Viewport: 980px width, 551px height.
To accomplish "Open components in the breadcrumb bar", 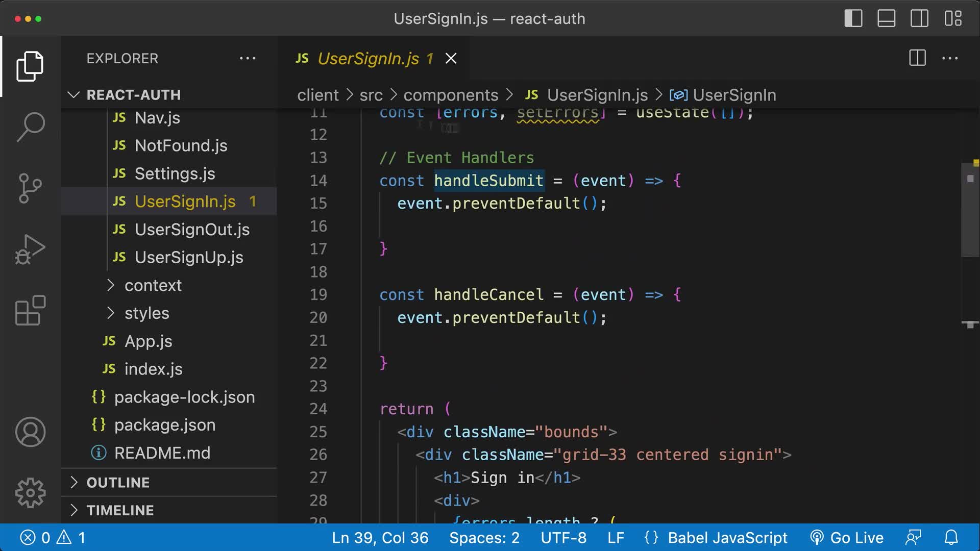I will [x=451, y=95].
